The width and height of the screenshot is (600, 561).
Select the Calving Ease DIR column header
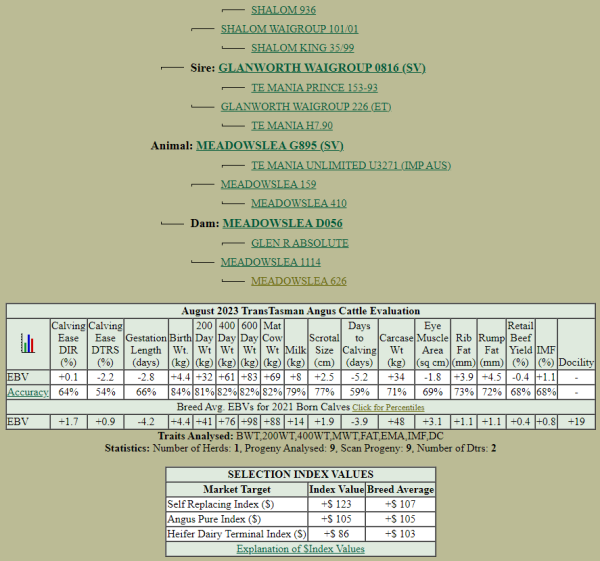pyautogui.click(x=68, y=344)
